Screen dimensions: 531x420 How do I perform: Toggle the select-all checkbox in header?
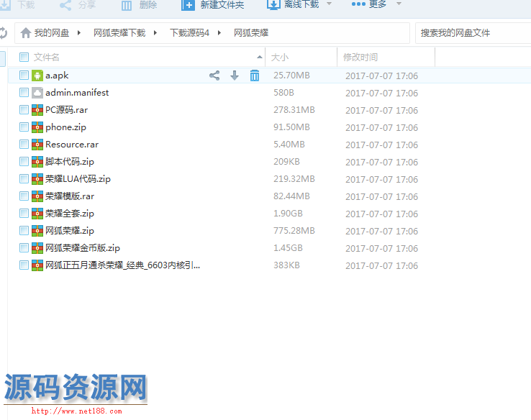pyautogui.click(x=24, y=57)
